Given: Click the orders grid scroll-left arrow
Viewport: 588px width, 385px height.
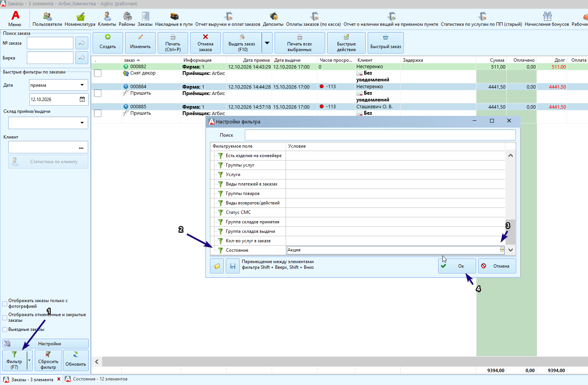Looking at the screenshot, I should point(97,362).
